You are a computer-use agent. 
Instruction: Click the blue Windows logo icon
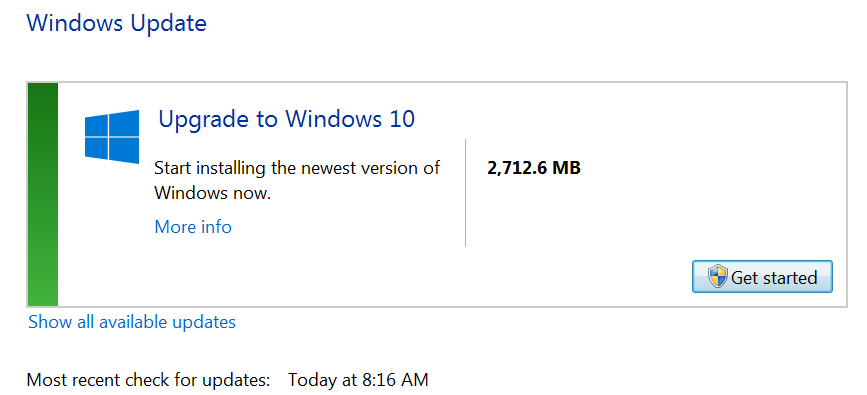[x=112, y=137]
